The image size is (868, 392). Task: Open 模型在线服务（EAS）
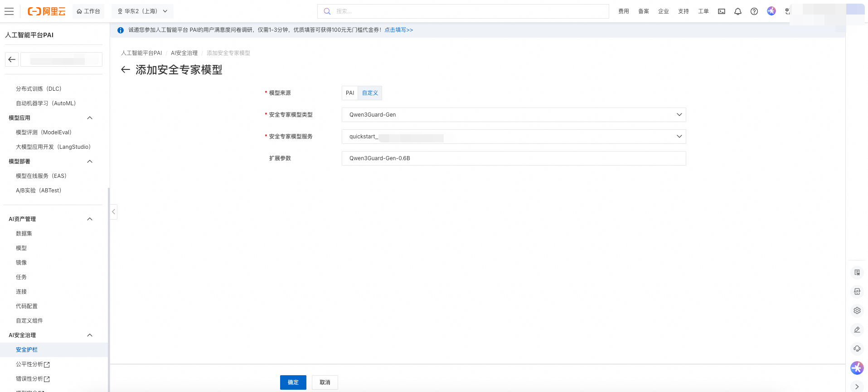pyautogui.click(x=41, y=176)
